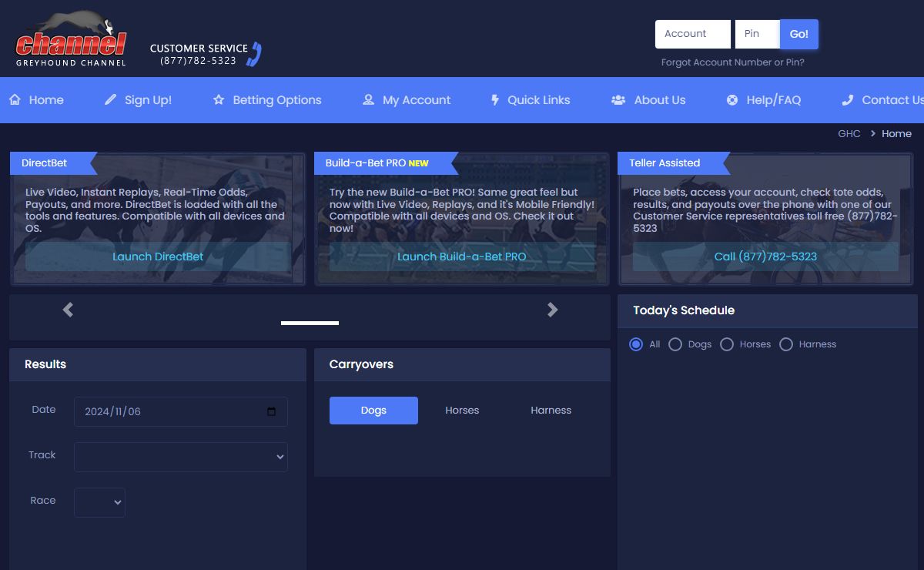Click the GHC breadcrumb link

point(849,134)
